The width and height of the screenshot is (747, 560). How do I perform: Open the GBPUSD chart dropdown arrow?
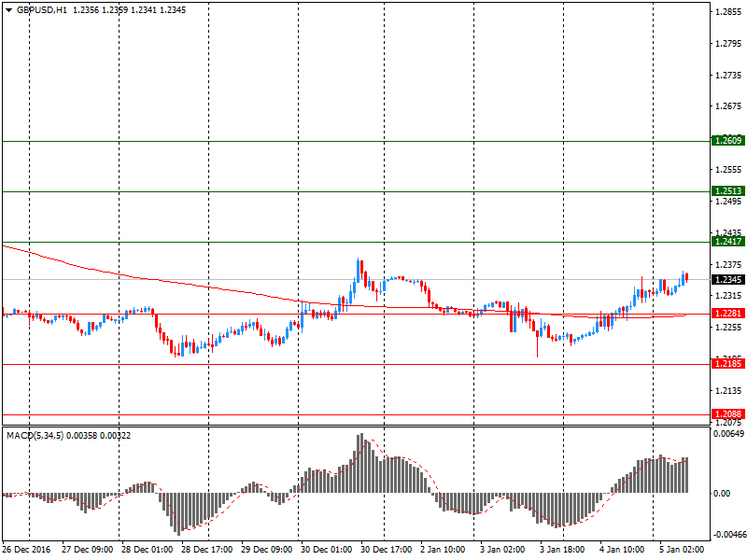point(8,10)
